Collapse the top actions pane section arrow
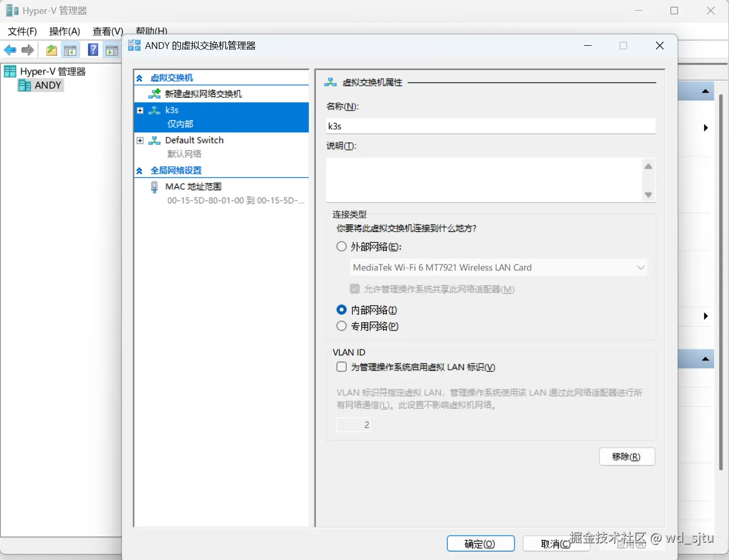 [705, 91]
